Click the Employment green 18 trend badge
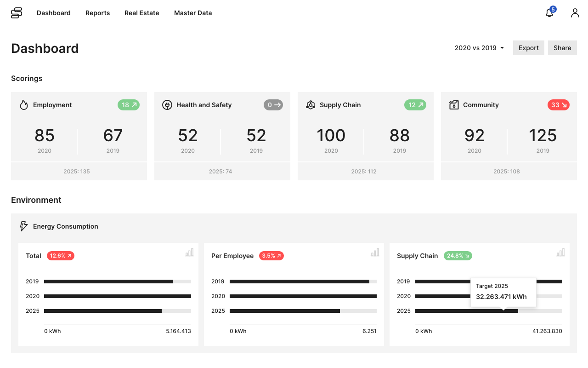Screen dimensions: 588x368 click(129, 105)
